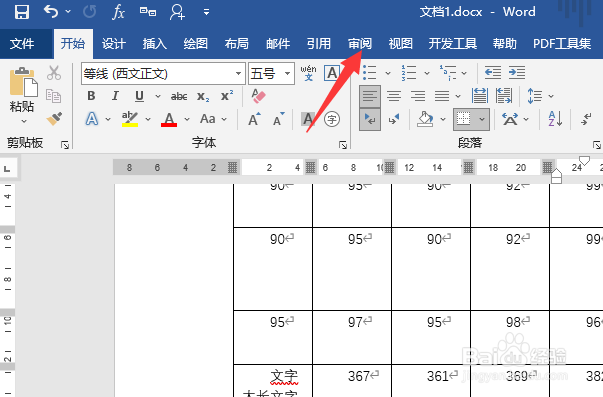Apply shading with paint bucket

(425, 120)
